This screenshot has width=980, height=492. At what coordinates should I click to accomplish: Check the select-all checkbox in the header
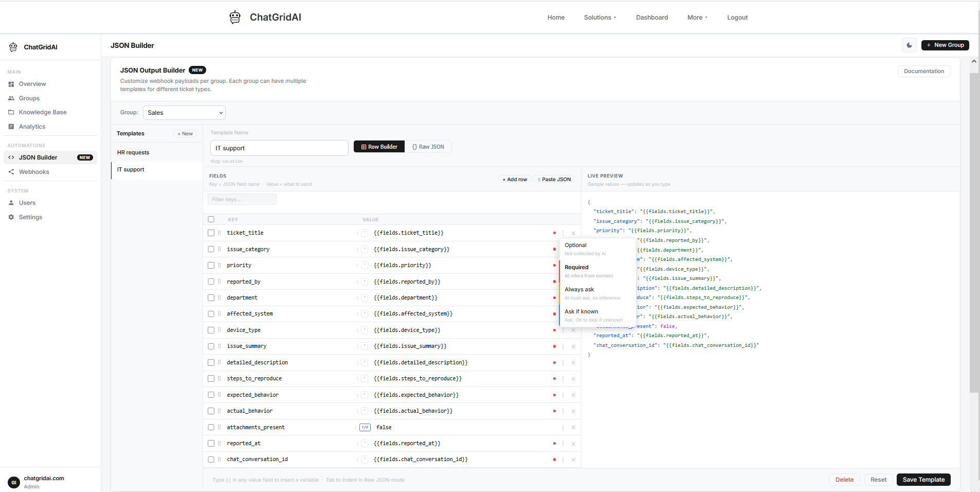pos(211,219)
